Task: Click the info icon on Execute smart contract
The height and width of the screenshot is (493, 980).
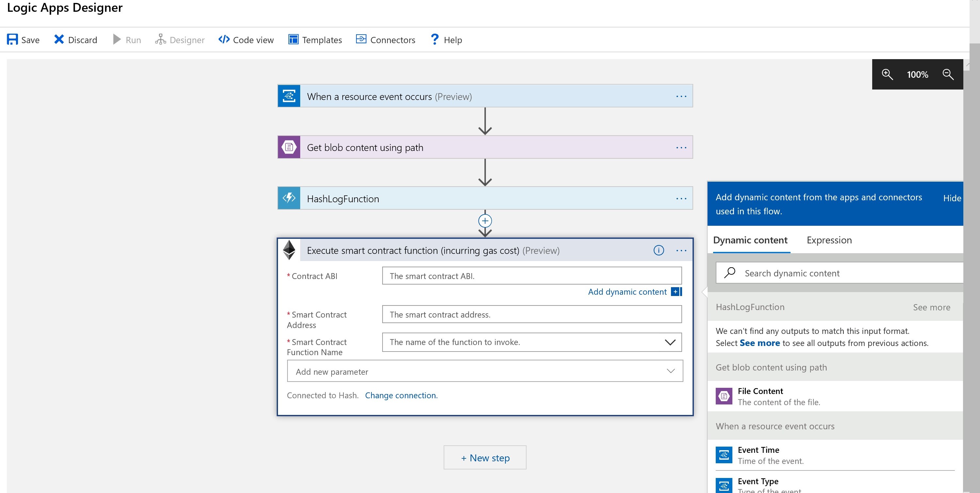Action: pyautogui.click(x=659, y=250)
